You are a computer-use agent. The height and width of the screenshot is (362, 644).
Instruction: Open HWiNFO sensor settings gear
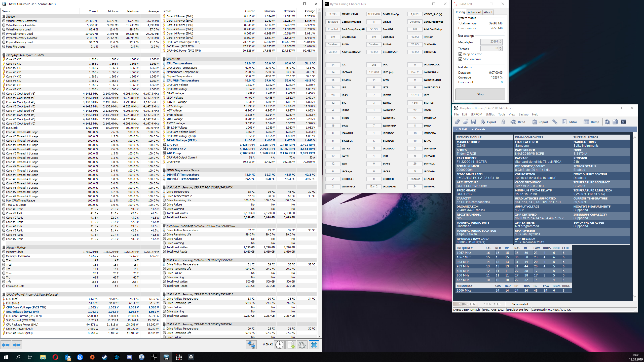click(302, 345)
